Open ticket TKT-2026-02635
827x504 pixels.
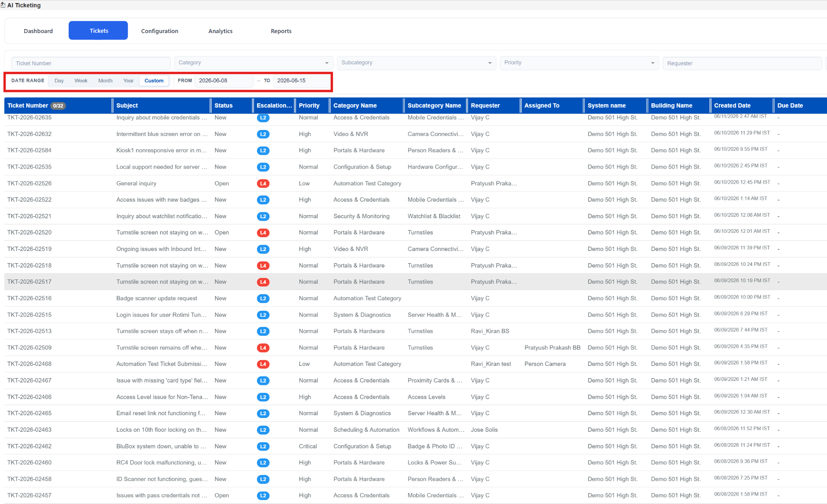click(29, 118)
